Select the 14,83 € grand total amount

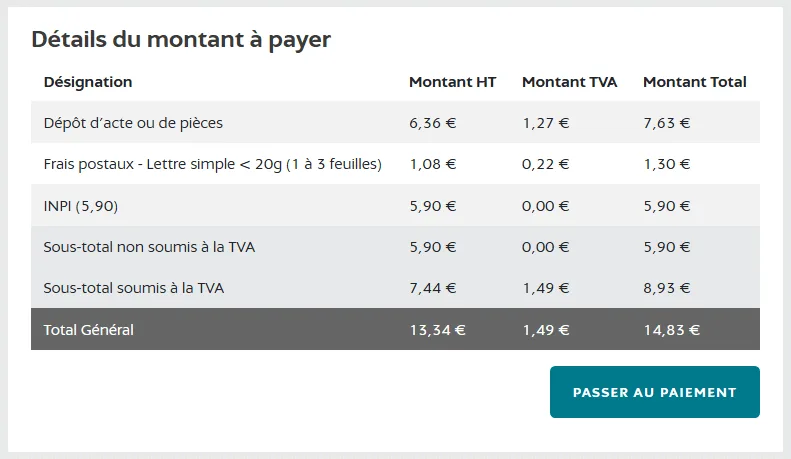672,330
